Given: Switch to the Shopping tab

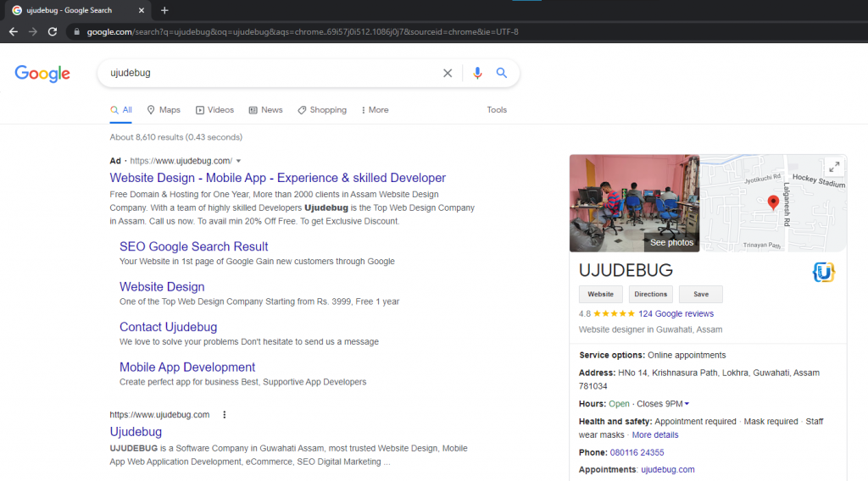Looking at the screenshot, I should point(322,110).
